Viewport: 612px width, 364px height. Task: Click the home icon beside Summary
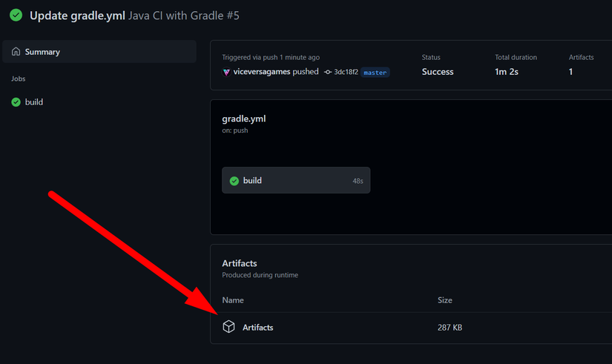(x=16, y=51)
